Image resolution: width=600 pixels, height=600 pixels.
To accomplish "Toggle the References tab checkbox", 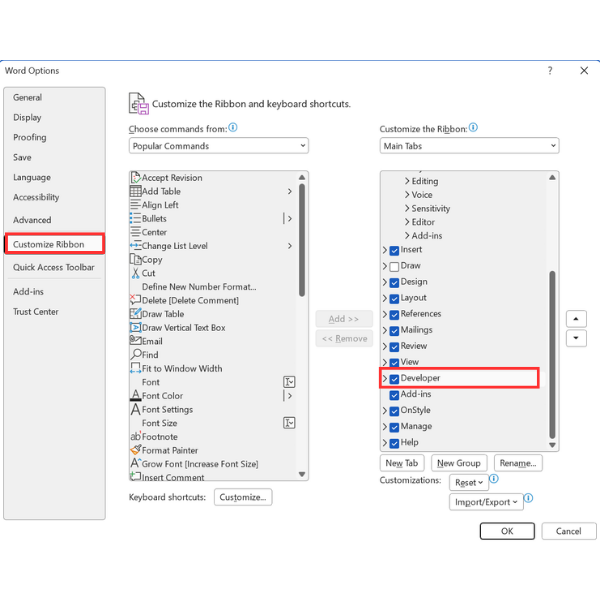I will click(x=394, y=315).
